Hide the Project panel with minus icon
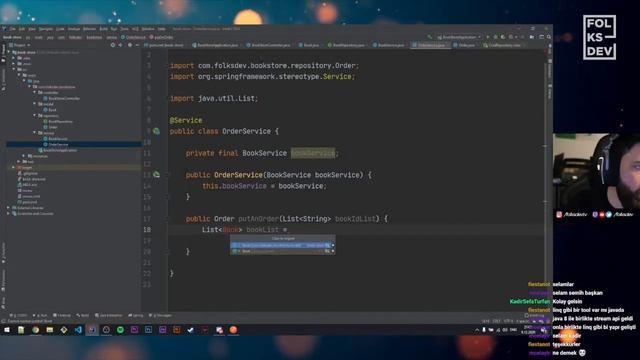The width and height of the screenshot is (640, 360). coord(137,45)
